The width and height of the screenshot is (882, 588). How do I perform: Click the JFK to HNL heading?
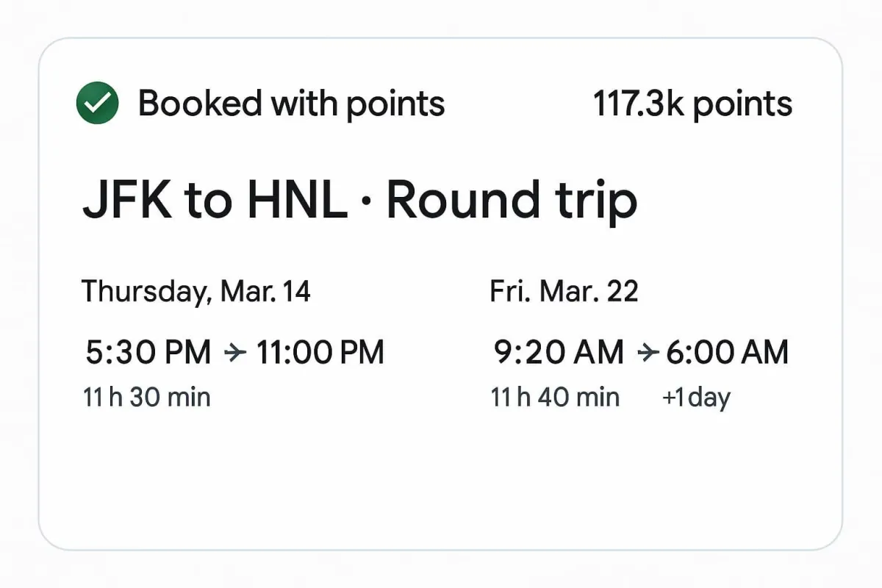tap(215, 201)
